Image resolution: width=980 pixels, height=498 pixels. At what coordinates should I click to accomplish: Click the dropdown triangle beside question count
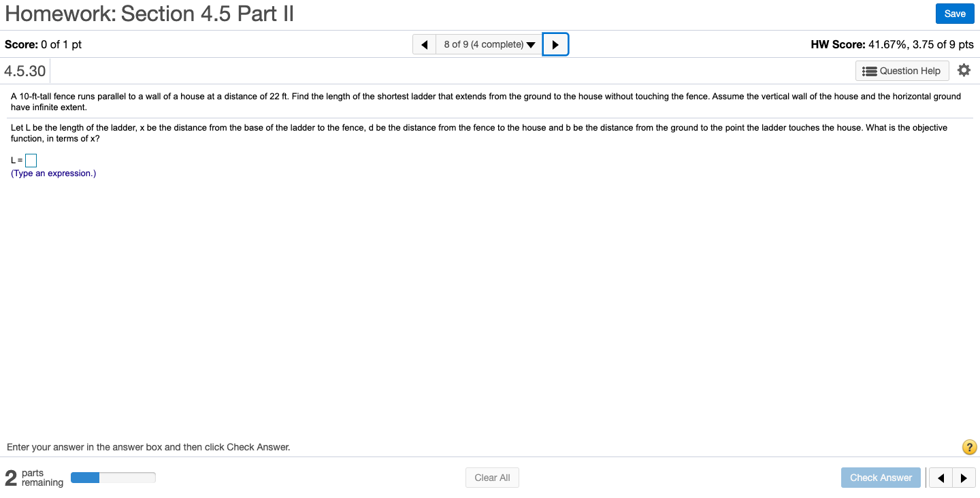(x=531, y=46)
